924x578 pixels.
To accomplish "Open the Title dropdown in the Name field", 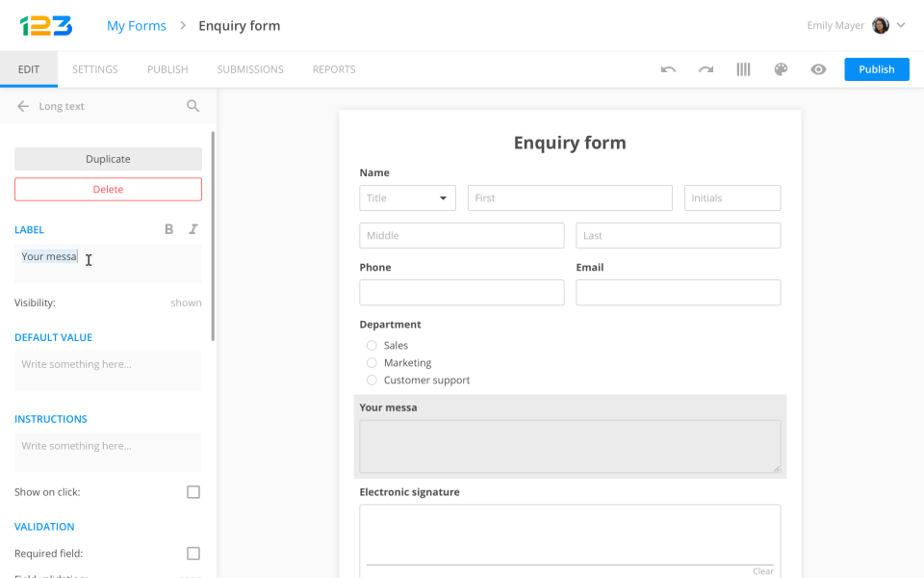I will (407, 197).
